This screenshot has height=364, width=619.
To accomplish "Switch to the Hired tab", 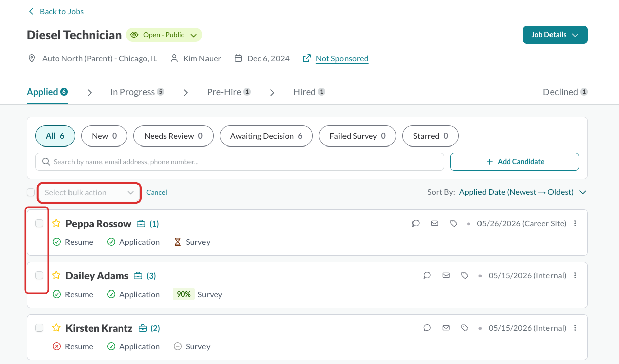I will 309,92.
